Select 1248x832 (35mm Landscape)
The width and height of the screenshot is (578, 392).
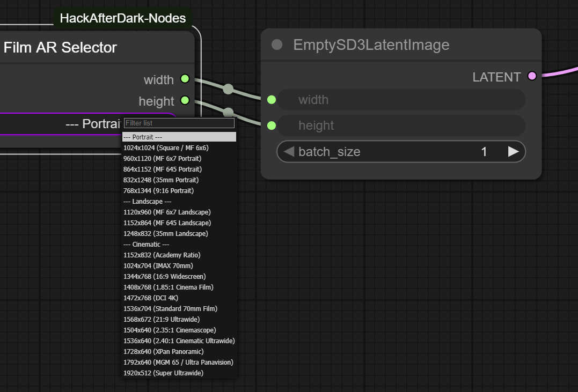[179, 234]
